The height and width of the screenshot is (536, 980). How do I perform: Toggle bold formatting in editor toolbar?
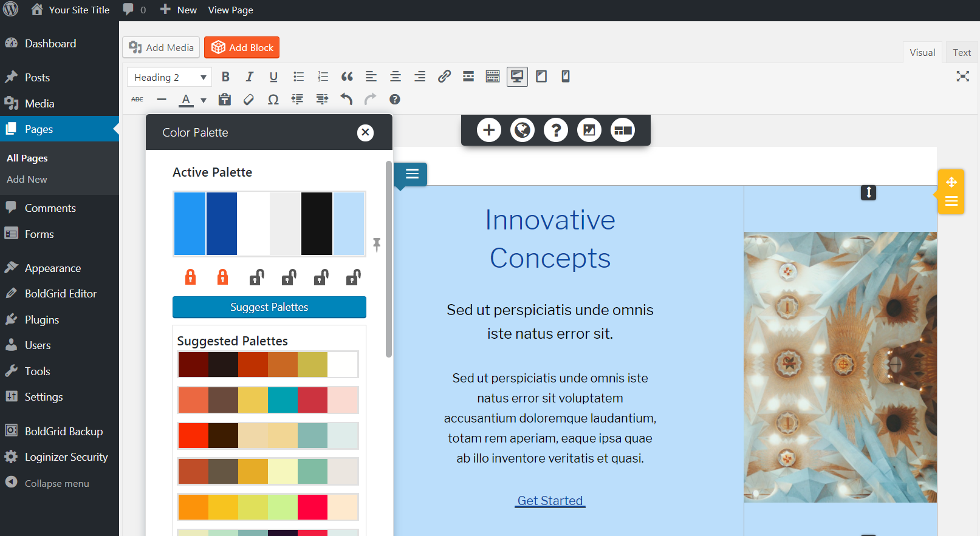point(225,76)
